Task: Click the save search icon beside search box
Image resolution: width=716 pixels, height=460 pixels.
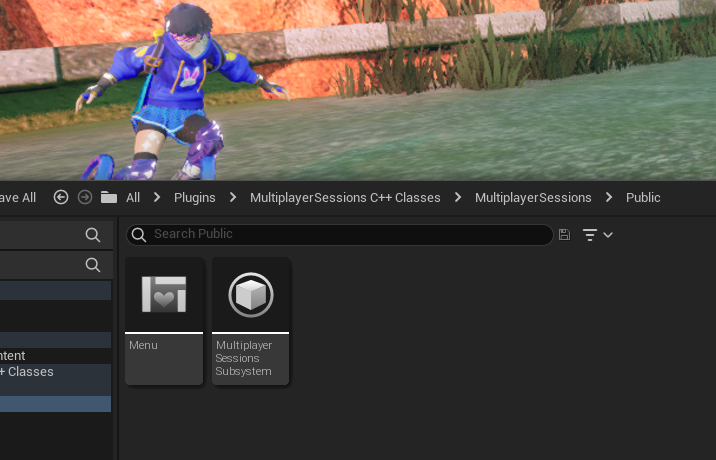Action: [565, 235]
